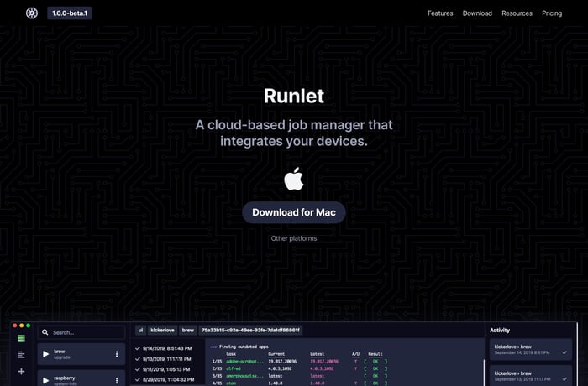Click the Download for Mac button
This screenshot has width=588, height=386.
click(294, 212)
